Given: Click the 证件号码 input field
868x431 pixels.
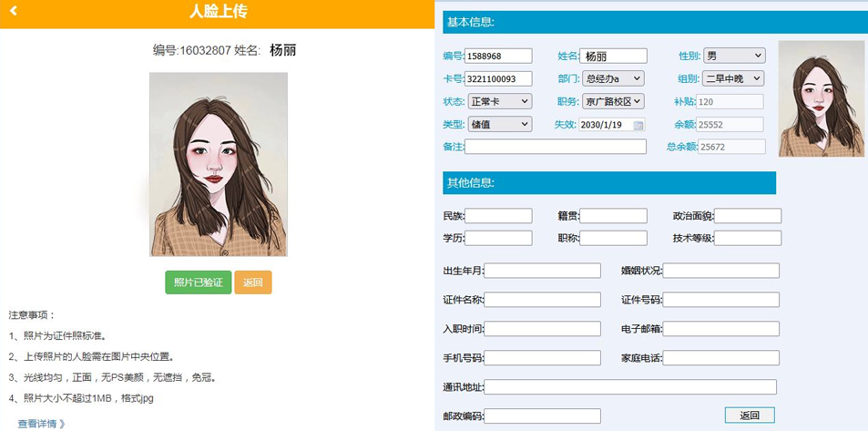Looking at the screenshot, I should (x=721, y=300).
